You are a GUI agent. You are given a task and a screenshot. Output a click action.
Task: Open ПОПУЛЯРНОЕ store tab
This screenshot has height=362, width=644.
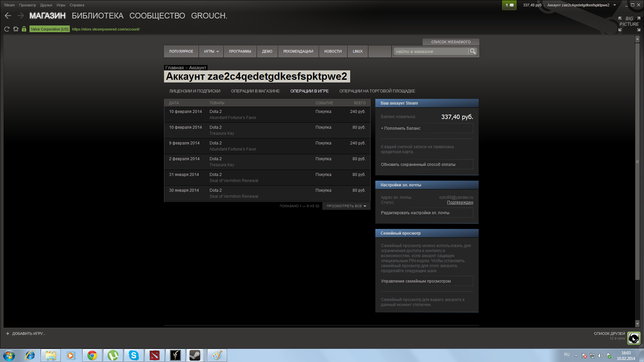coord(181,51)
